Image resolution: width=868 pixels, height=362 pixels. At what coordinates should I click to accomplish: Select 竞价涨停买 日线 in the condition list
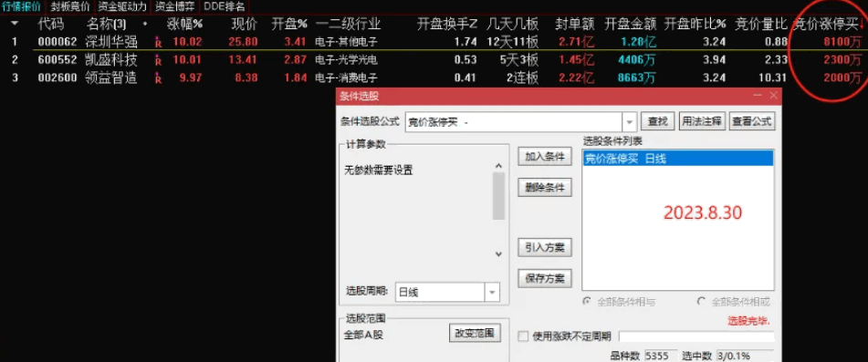[x=678, y=159]
